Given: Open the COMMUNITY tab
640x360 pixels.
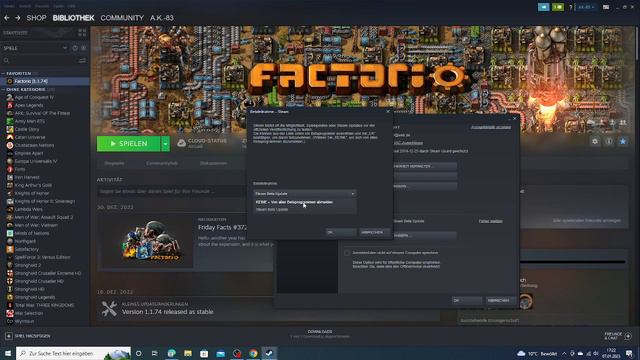Looking at the screenshot, I should click(x=122, y=18).
